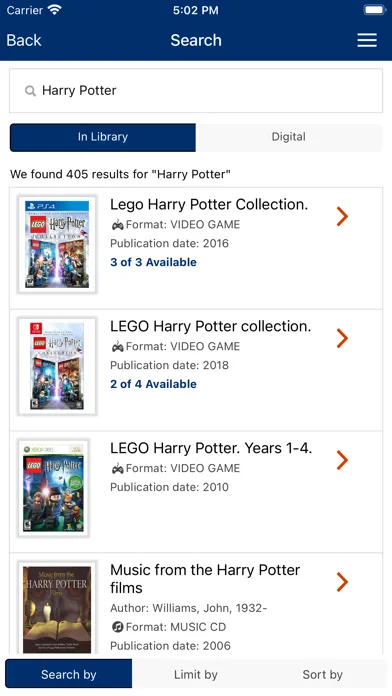The image size is (392, 696).
Task: Go Back to the previous screen
Action: pyautogui.click(x=24, y=40)
